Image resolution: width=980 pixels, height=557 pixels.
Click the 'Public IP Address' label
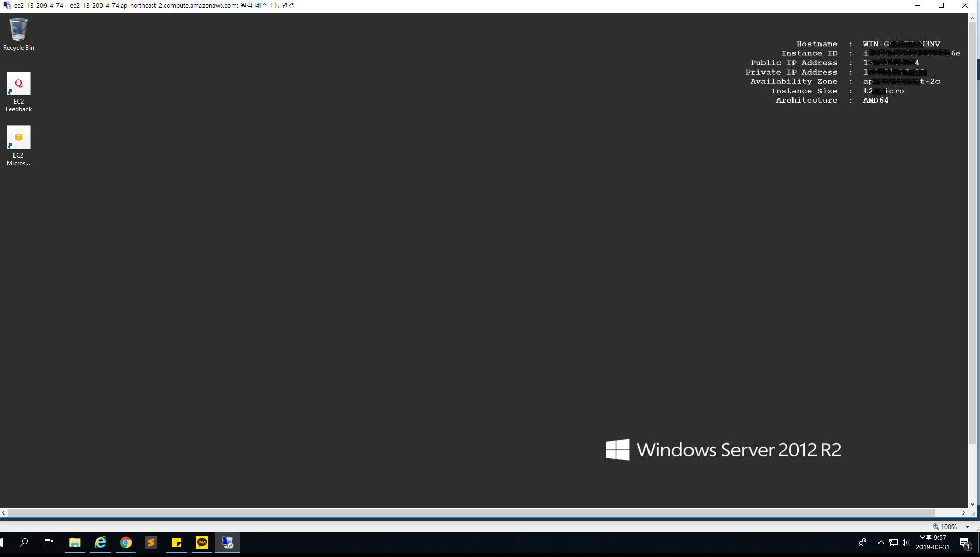click(794, 63)
